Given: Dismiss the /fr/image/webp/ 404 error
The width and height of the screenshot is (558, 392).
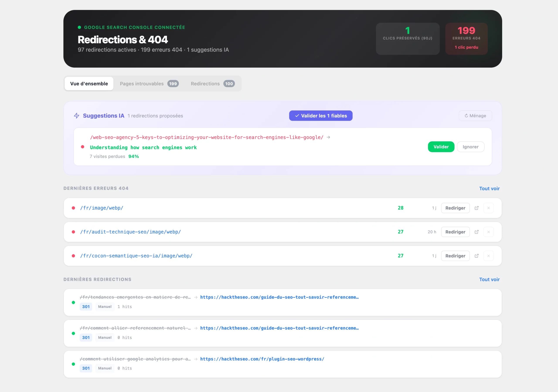Looking at the screenshot, I should [488, 208].
